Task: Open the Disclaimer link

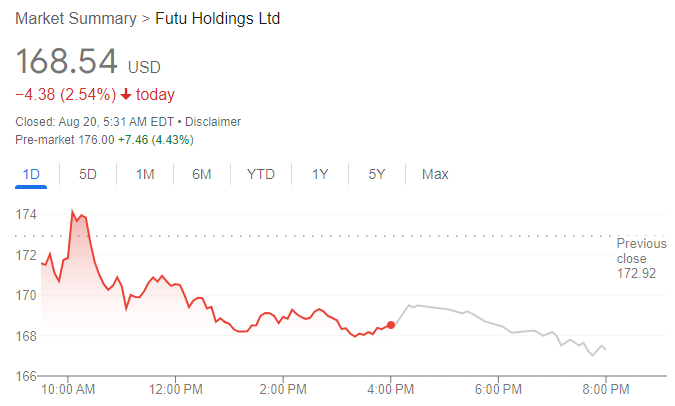Action: tap(213, 122)
